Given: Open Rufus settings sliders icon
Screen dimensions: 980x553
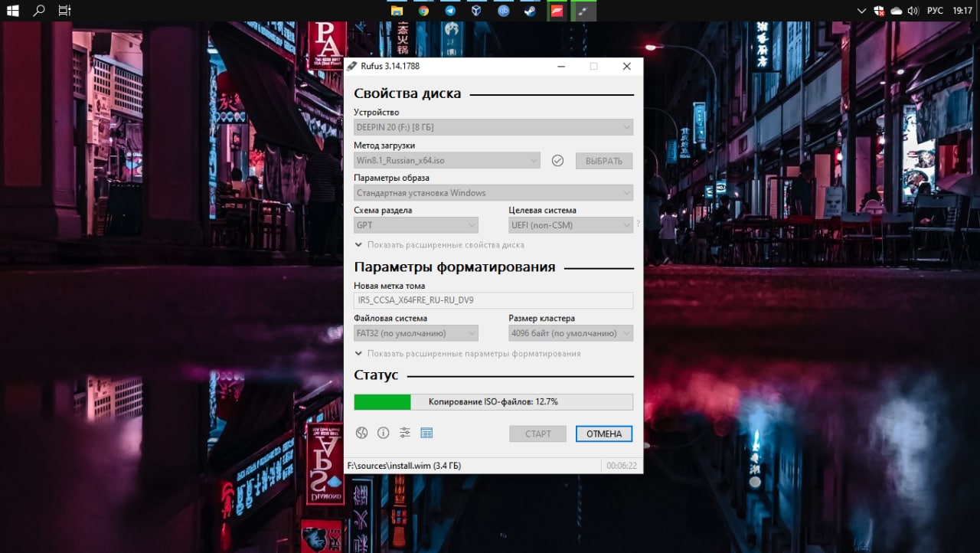Looking at the screenshot, I should (405, 433).
